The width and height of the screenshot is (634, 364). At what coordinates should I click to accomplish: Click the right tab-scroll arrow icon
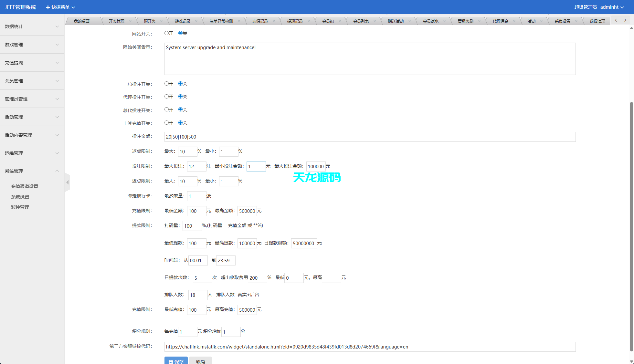click(x=625, y=20)
